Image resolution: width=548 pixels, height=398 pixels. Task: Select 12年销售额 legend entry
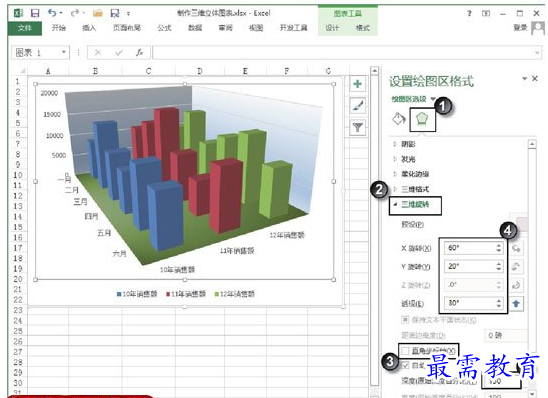pyautogui.click(x=235, y=294)
